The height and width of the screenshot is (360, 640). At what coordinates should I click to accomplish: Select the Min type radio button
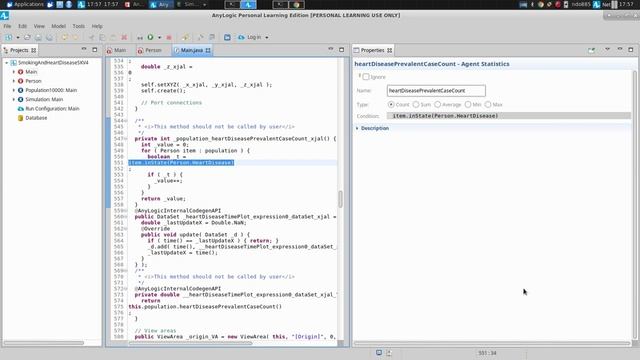[x=468, y=104]
